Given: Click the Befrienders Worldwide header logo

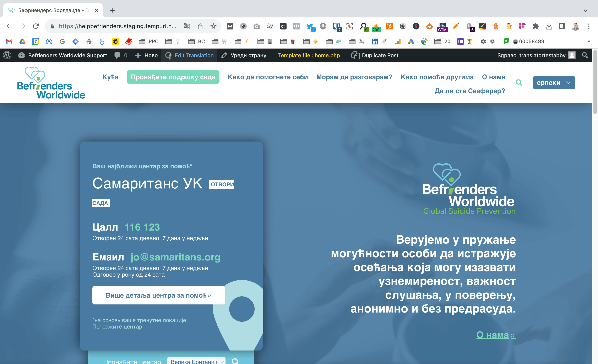Looking at the screenshot, I should 51,83.
